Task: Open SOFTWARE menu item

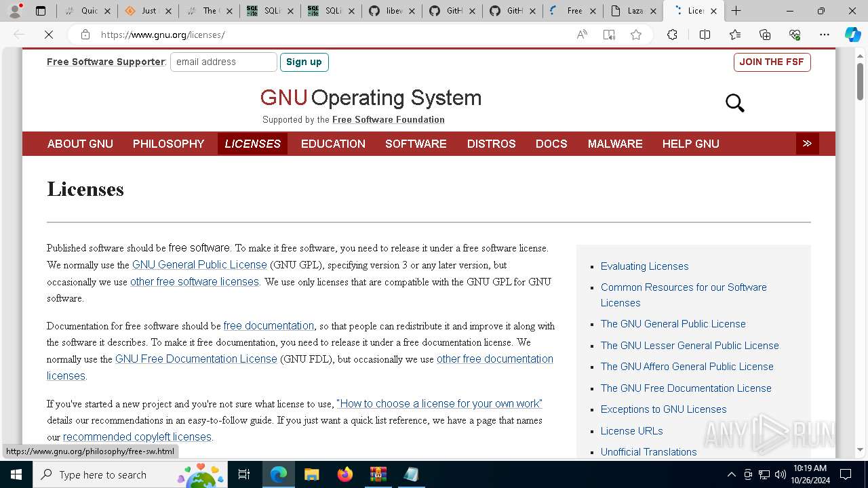Action: (x=416, y=144)
